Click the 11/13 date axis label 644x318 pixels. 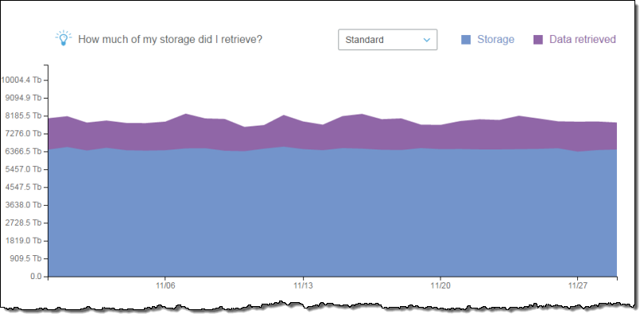click(303, 285)
